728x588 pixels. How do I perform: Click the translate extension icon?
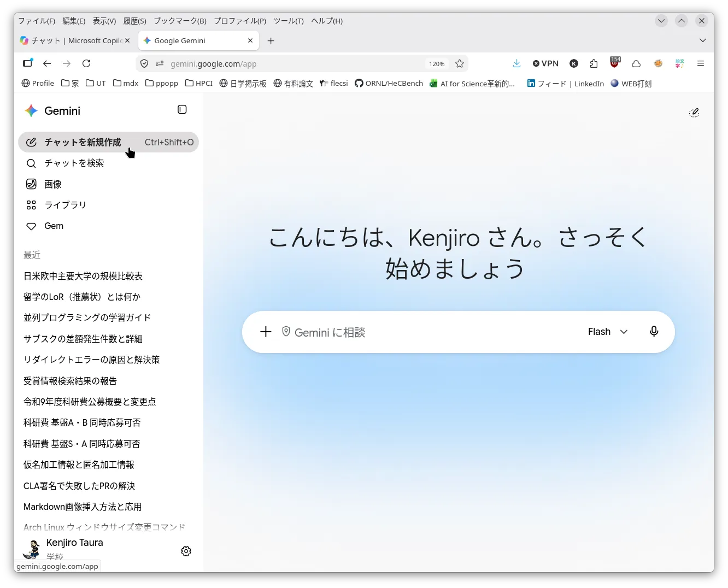point(679,63)
